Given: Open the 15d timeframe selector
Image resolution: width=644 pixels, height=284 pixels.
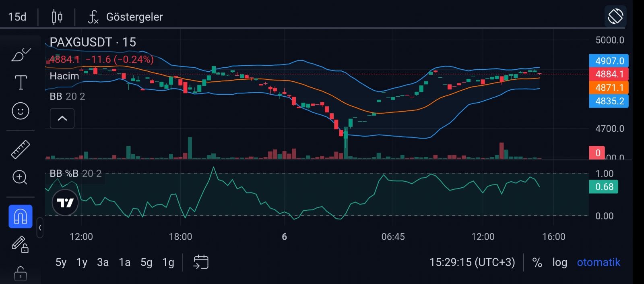Looking at the screenshot, I should click(17, 17).
